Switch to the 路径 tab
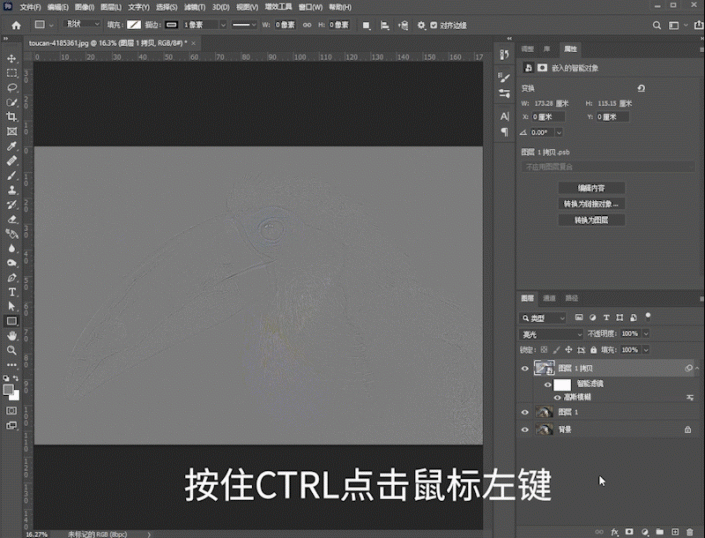The image size is (705, 538). (x=571, y=298)
